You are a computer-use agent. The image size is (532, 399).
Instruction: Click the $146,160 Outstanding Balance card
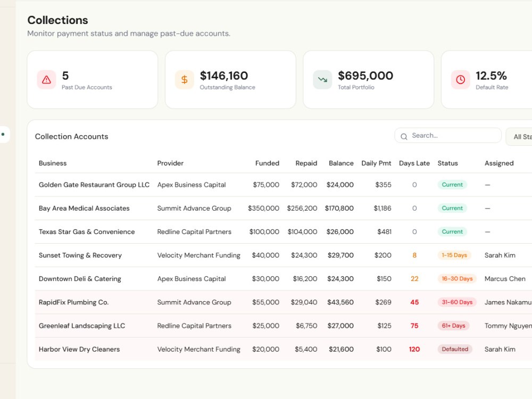tap(230, 80)
